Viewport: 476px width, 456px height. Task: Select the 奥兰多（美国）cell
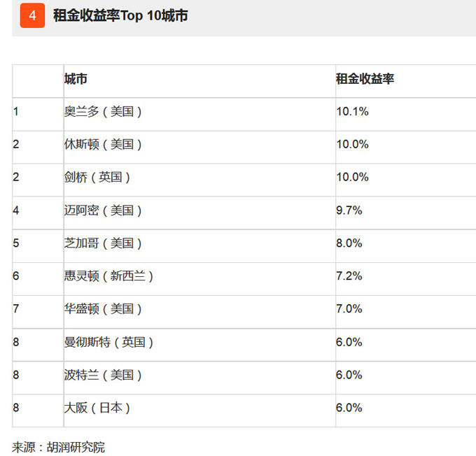[x=103, y=111]
